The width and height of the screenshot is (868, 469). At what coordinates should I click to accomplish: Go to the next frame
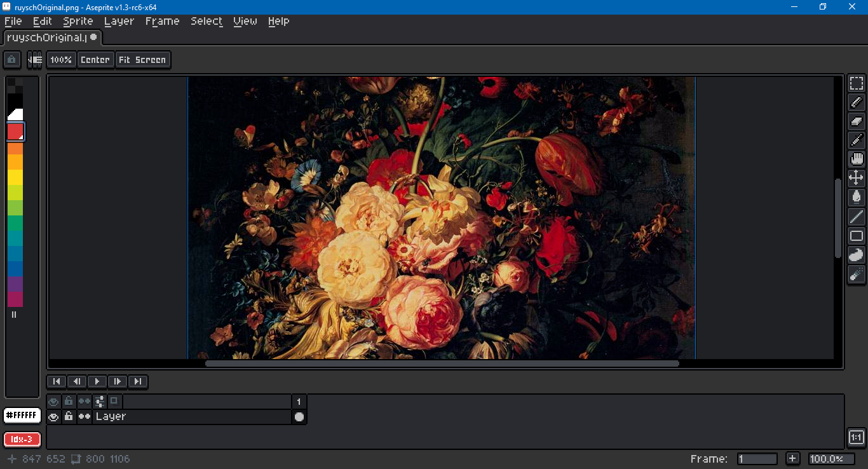pyautogui.click(x=118, y=381)
